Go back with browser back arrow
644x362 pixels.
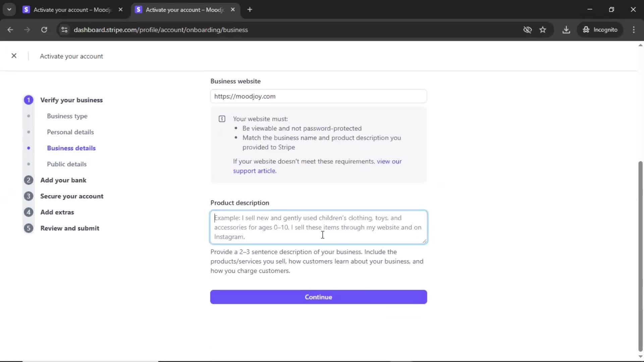click(10, 30)
